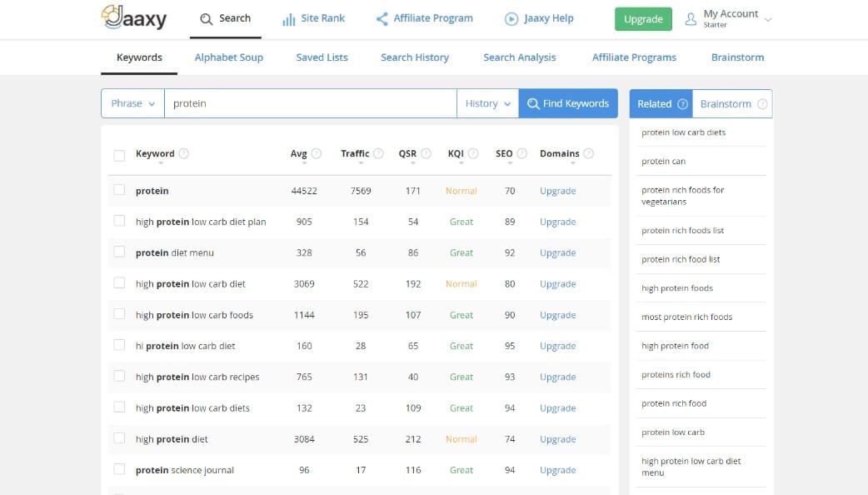The image size is (868, 495).
Task: Click the help icon next to Avg header
Action: (316, 153)
